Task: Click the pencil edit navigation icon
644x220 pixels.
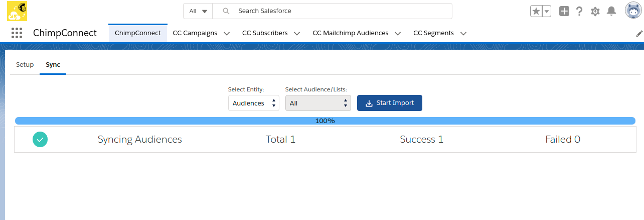Action: tap(639, 33)
